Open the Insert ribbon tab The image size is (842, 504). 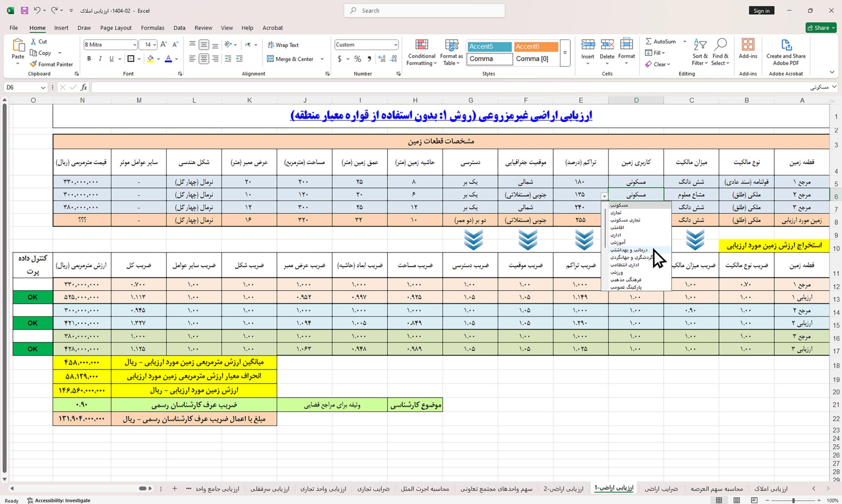[x=61, y=28]
